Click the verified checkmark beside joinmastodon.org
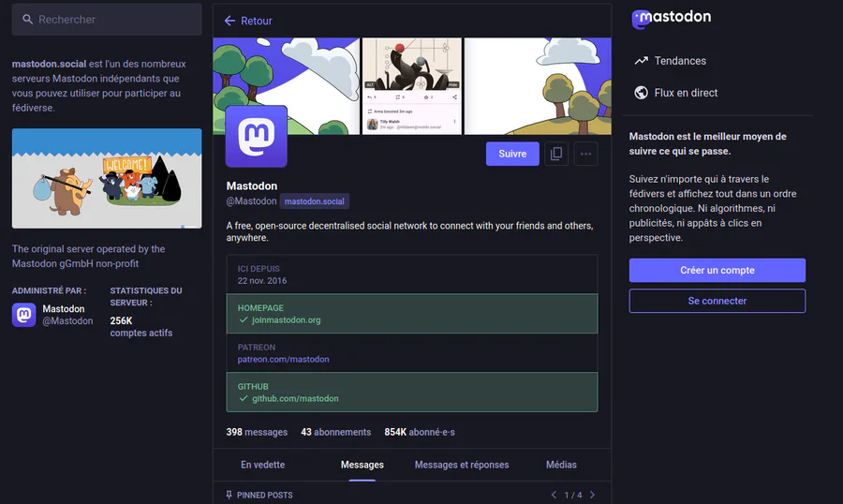This screenshot has width=843, height=504. [x=244, y=320]
